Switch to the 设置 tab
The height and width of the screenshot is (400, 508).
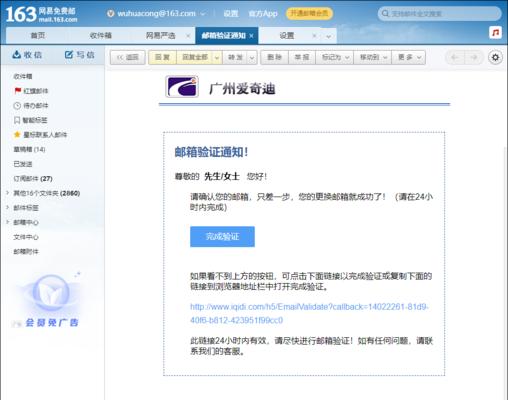pos(287,35)
